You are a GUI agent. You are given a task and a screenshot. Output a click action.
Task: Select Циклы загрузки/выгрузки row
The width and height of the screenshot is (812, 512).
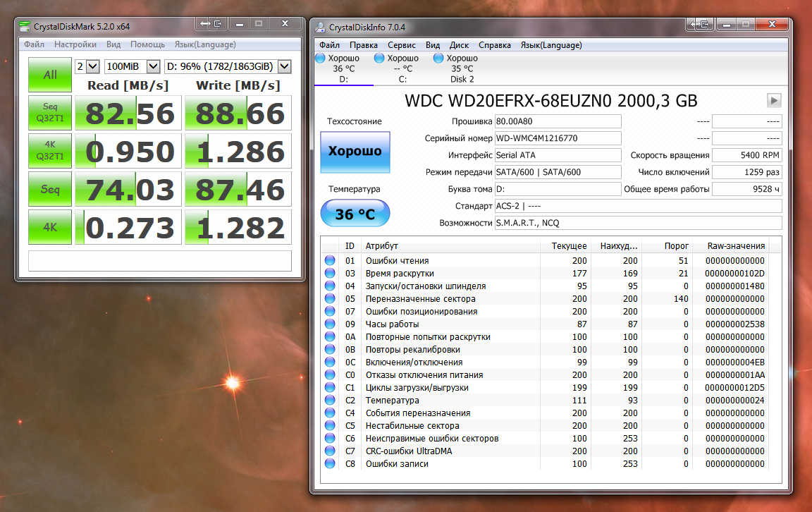click(545, 388)
